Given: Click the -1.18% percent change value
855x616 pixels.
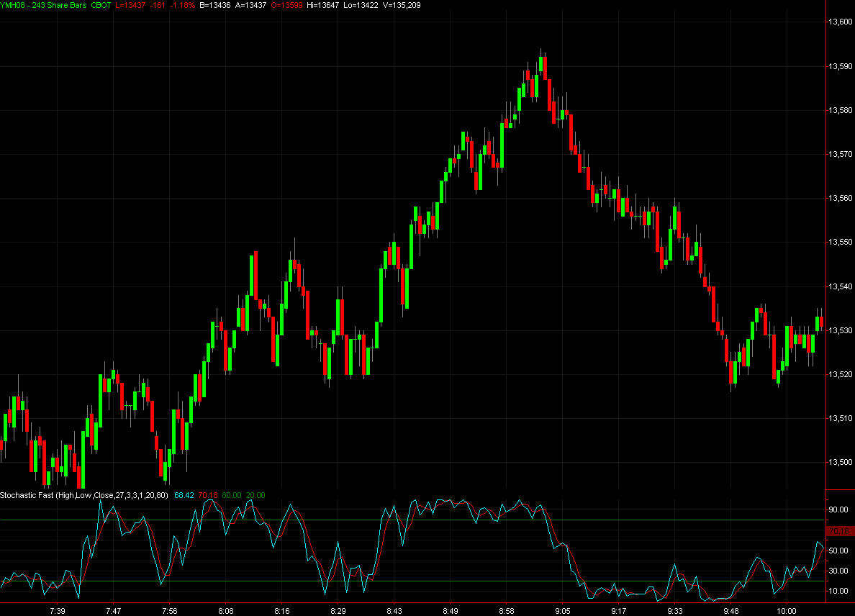Looking at the screenshot, I should (182, 6).
